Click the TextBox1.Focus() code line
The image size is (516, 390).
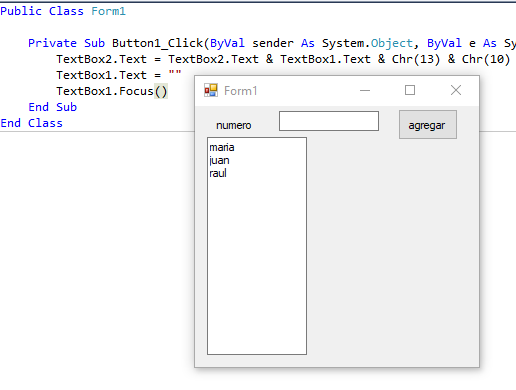[x=112, y=91]
